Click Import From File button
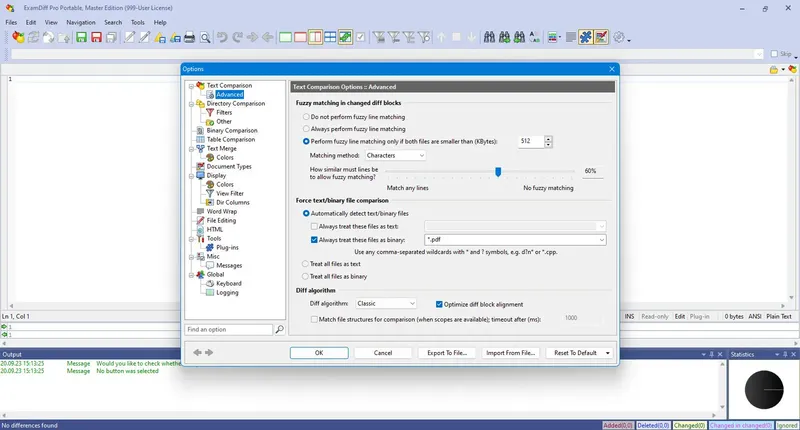Viewport: 800px width, 430px height. point(510,353)
